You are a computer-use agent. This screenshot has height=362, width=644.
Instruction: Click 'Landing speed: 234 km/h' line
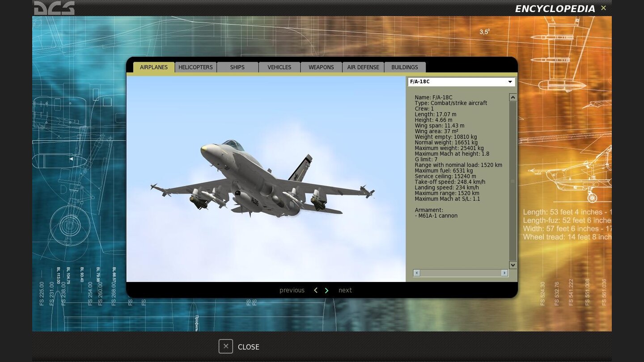(x=447, y=188)
